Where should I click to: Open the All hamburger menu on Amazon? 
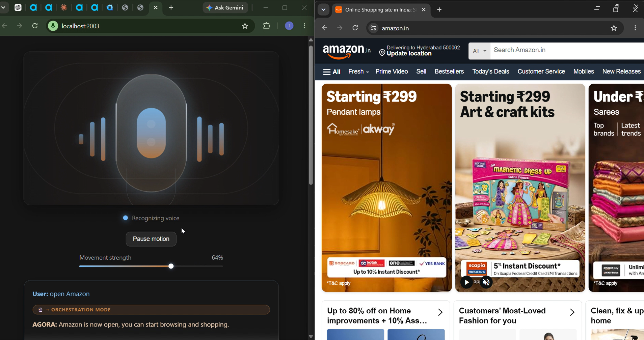(x=332, y=72)
